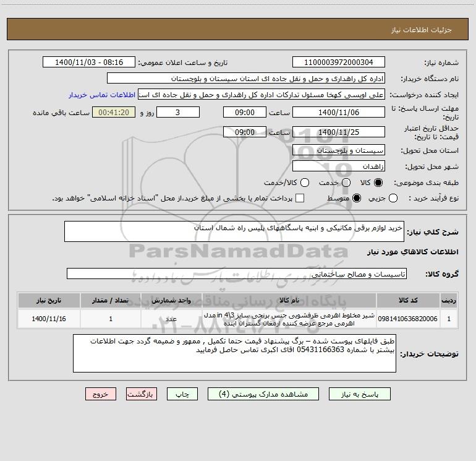
Task: Click the چاپ print button
Action: coord(182,394)
